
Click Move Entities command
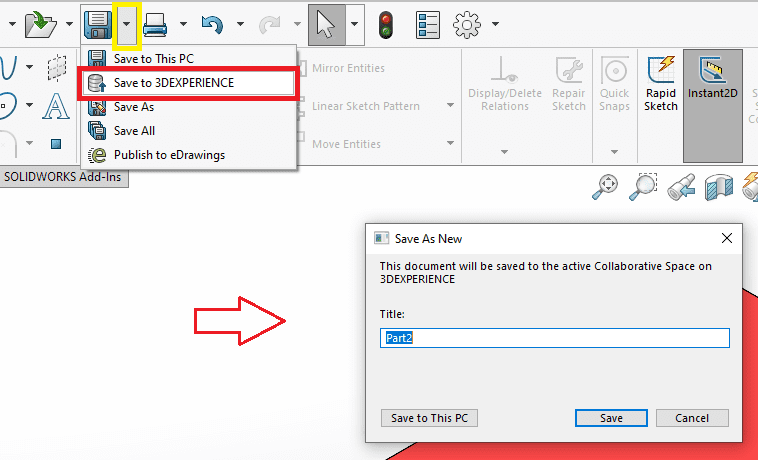coord(346,144)
